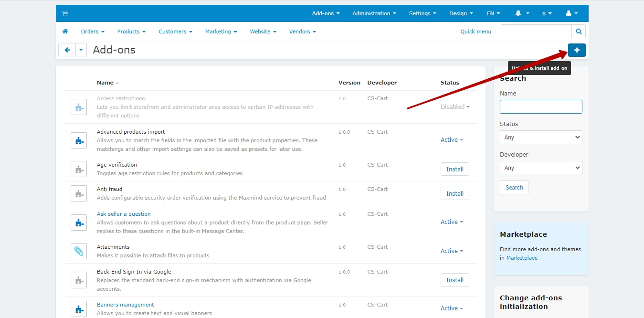Viewport: 644px width, 318px height.
Task: Open the Administration menu
Action: pyautogui.click(x=374, y=13)
